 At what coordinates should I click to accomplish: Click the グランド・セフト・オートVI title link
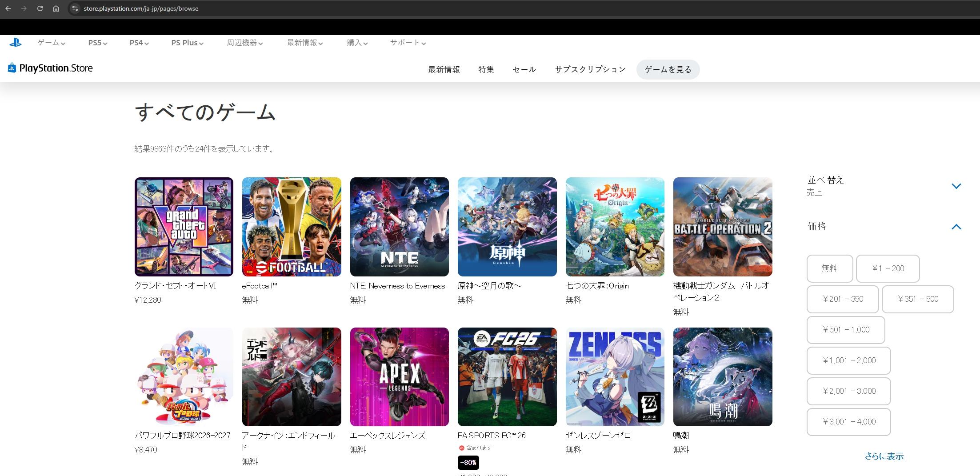(175, 286)
